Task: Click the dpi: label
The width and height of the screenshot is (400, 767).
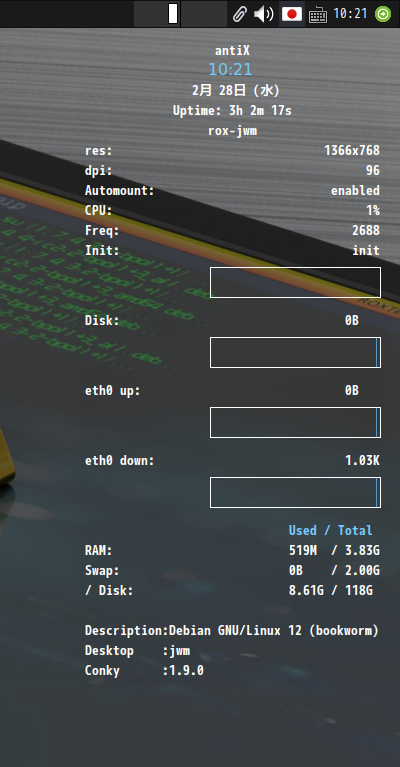Action: pos(98,171)
